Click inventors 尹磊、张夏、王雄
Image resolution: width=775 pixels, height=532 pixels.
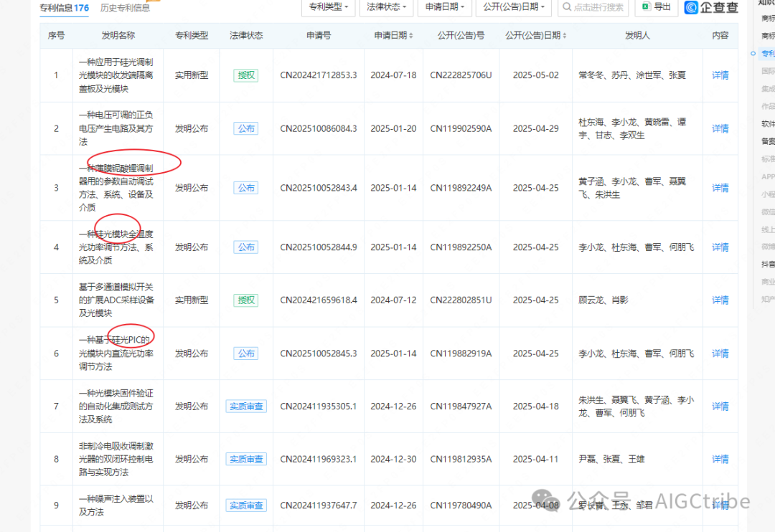(x=611, y=459)
